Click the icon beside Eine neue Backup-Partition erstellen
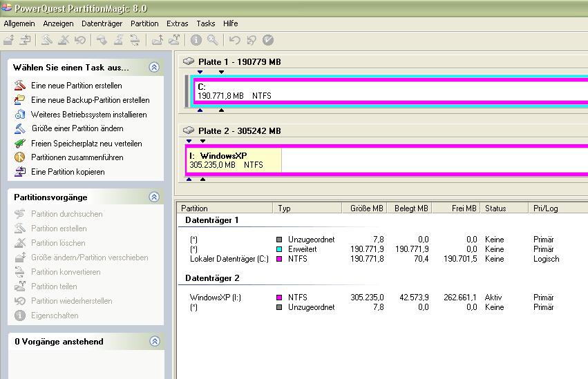 (x=20, y=99)
